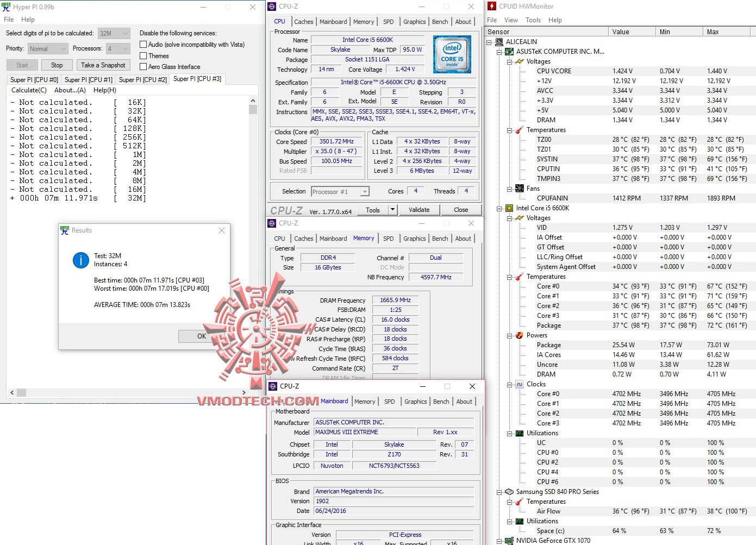The height and width of the screenshot is (545, 756).
Task: Click Utilizations icon under Samsung SSD 840 PRO
Action: pyautogui.click(x=520, y=521)
